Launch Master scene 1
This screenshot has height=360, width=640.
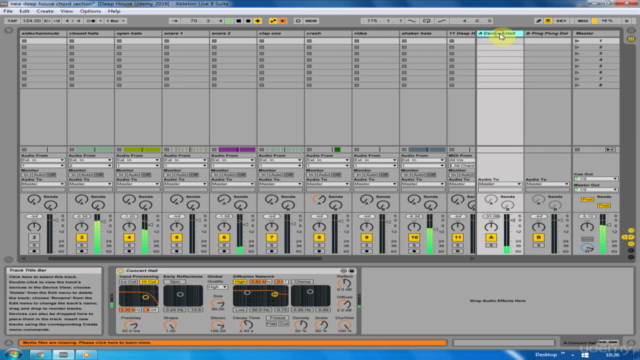[577, 41]
